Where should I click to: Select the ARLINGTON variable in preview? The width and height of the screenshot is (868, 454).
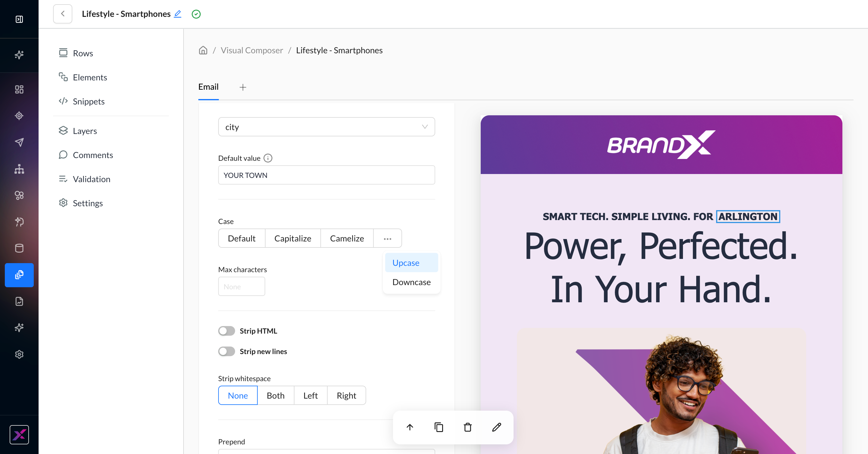coord(748,216)
